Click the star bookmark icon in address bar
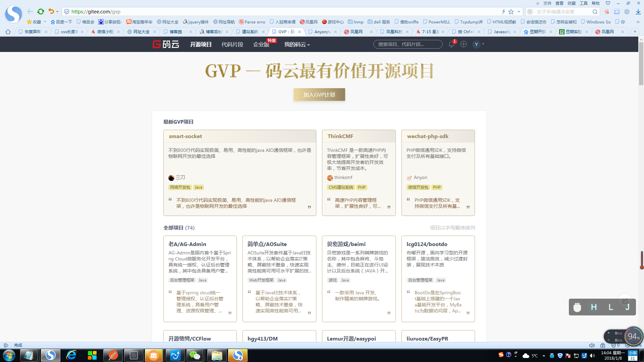Image resolution: width=644 pixels, height=362 pixels. click(511, 12)
